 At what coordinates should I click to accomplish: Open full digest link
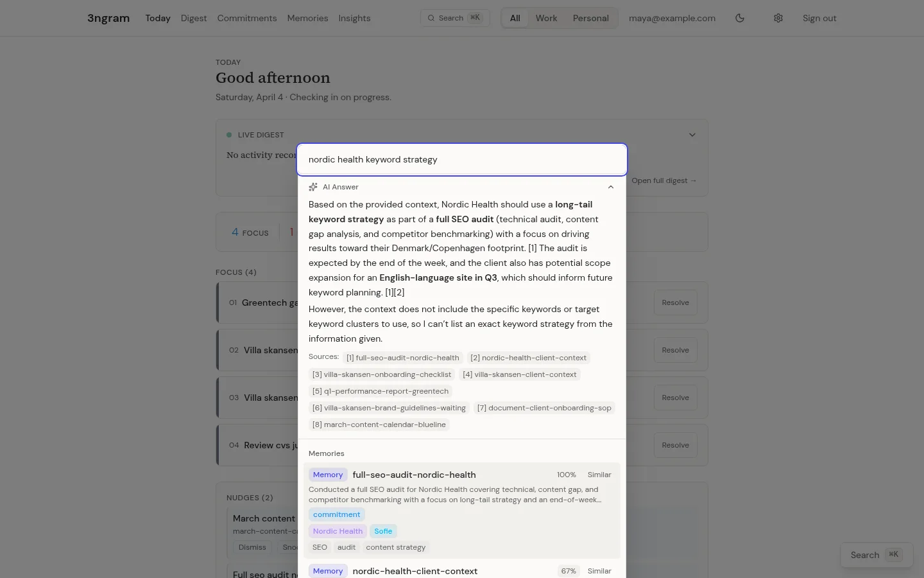663,180
